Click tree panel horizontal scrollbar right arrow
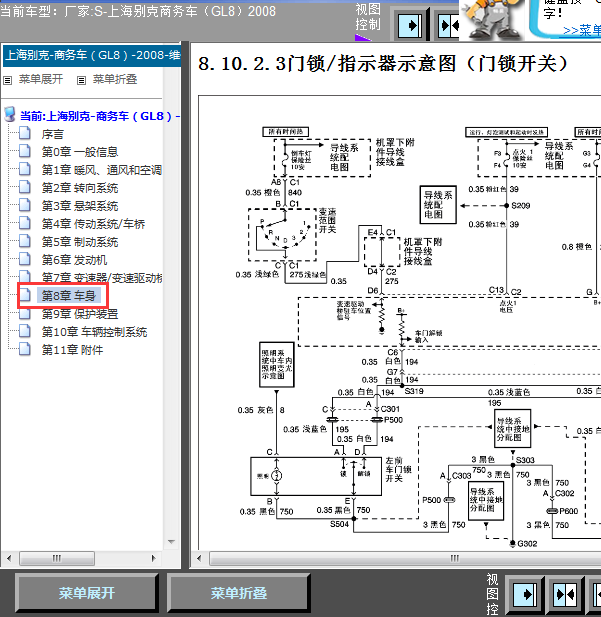The image size is (601, 617). 154,558
